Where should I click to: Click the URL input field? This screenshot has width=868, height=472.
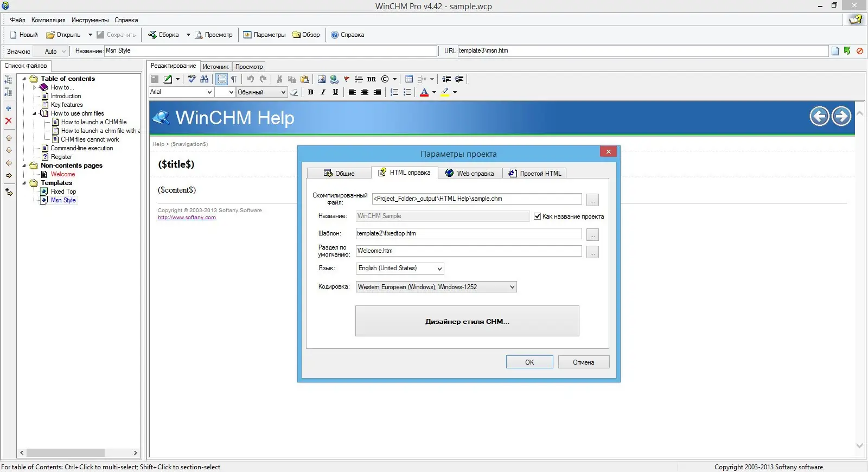tap(643, 51)
